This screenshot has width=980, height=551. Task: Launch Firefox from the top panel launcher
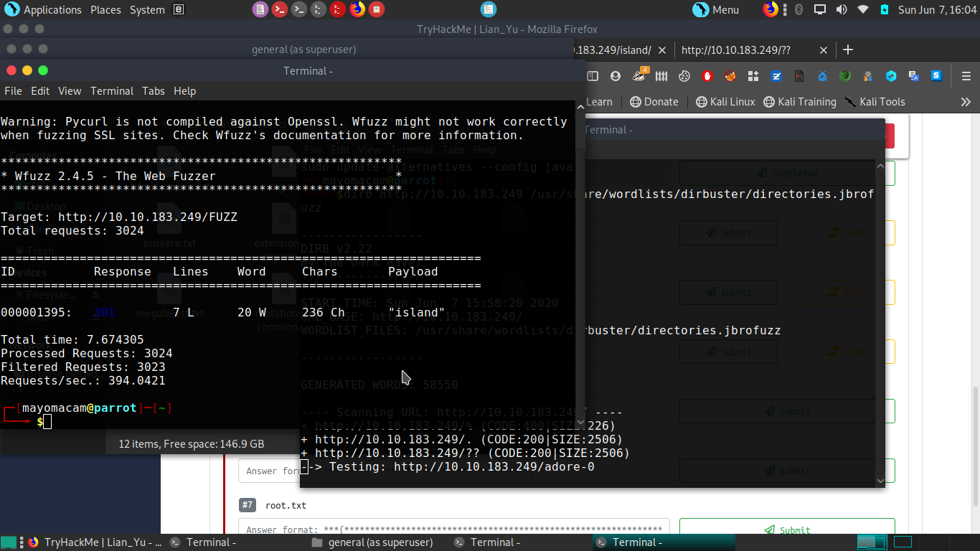(x=357, y=9)
